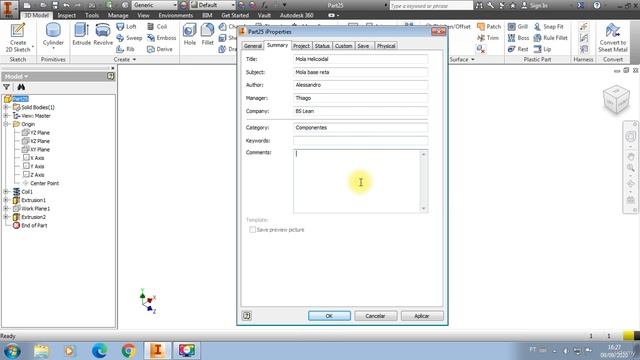Open the Create panel dropdown
640x360 pixels.
click(125, 60)
